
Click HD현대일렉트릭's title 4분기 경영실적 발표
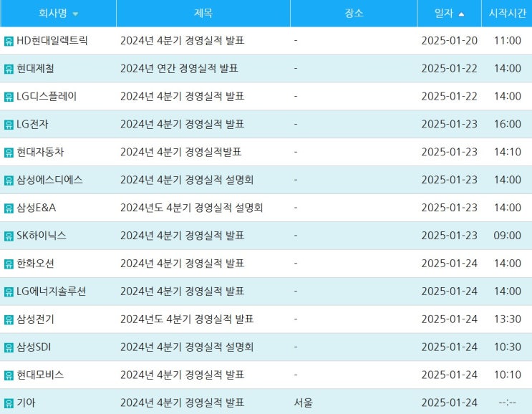point(200,40)
